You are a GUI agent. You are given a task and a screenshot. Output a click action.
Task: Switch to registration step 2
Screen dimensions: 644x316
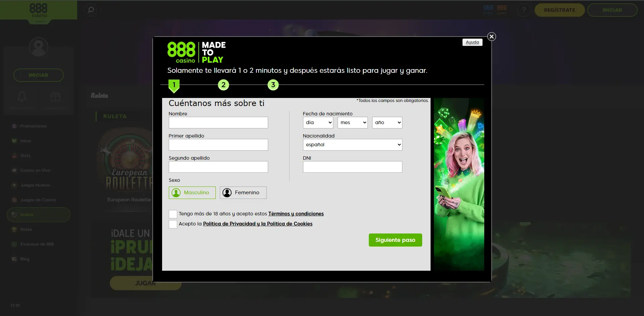(x=223, y=85)
